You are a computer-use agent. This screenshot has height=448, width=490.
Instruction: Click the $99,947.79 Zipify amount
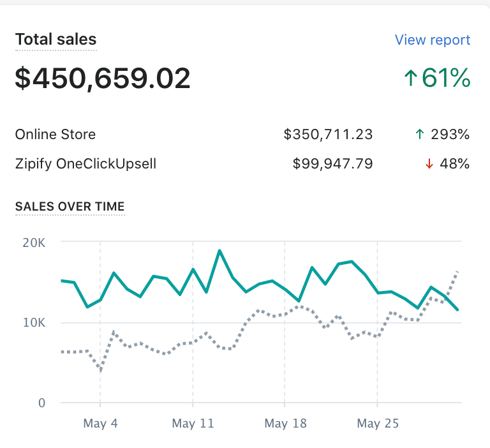pyautogui.click(x=332, y=164)
